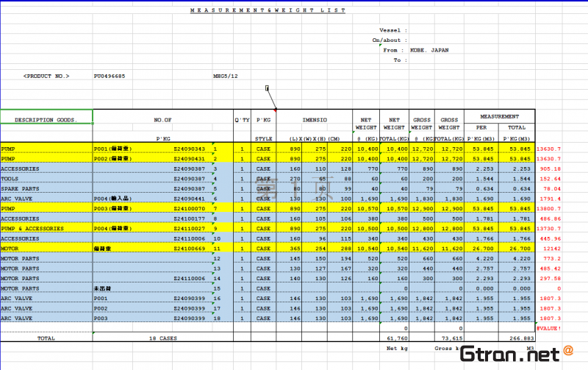Click the 'TOOLS' description cell
The image size is (588, 370).
click(x=10, y=179)
